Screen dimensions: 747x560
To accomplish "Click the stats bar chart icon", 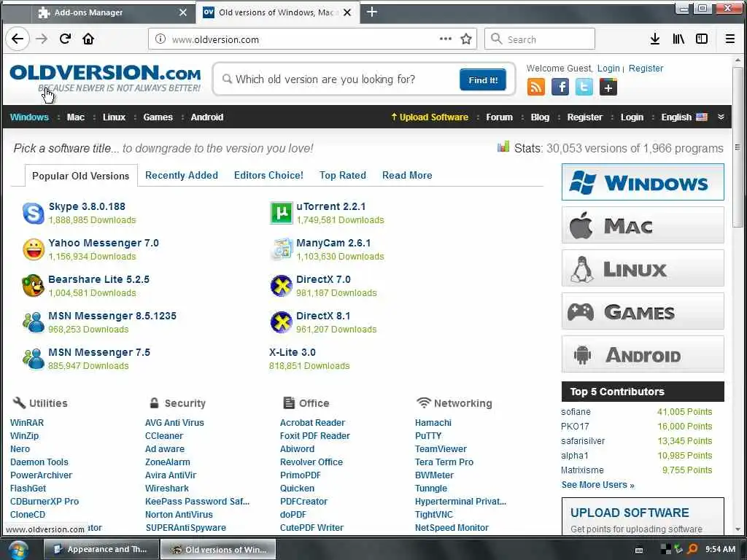I will 503,147.
